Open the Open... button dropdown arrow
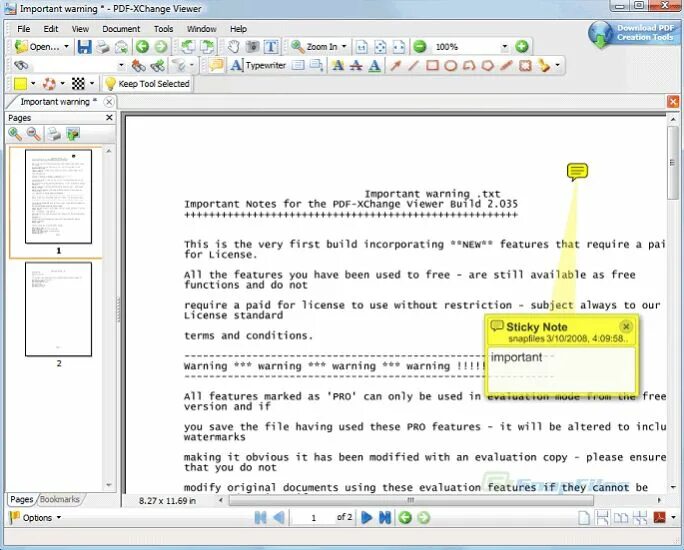 pyautogui.click(x=66, y=47)
